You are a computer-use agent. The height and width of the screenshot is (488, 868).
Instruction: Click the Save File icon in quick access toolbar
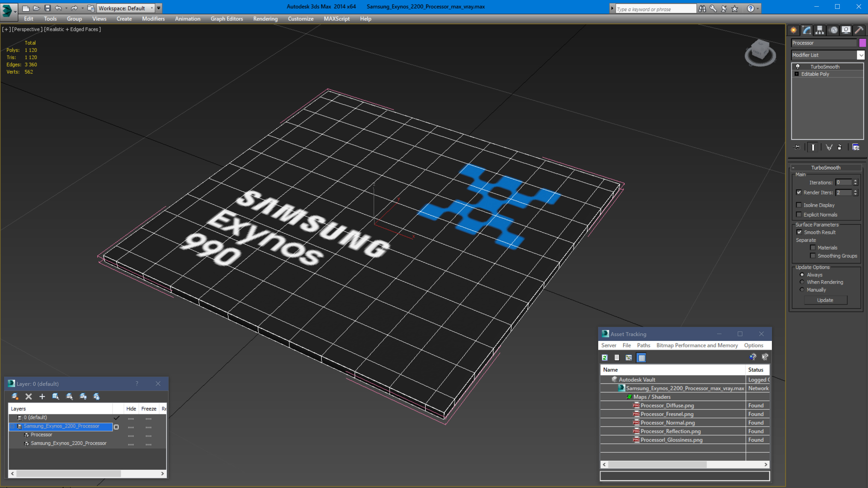tap(48, 8)
